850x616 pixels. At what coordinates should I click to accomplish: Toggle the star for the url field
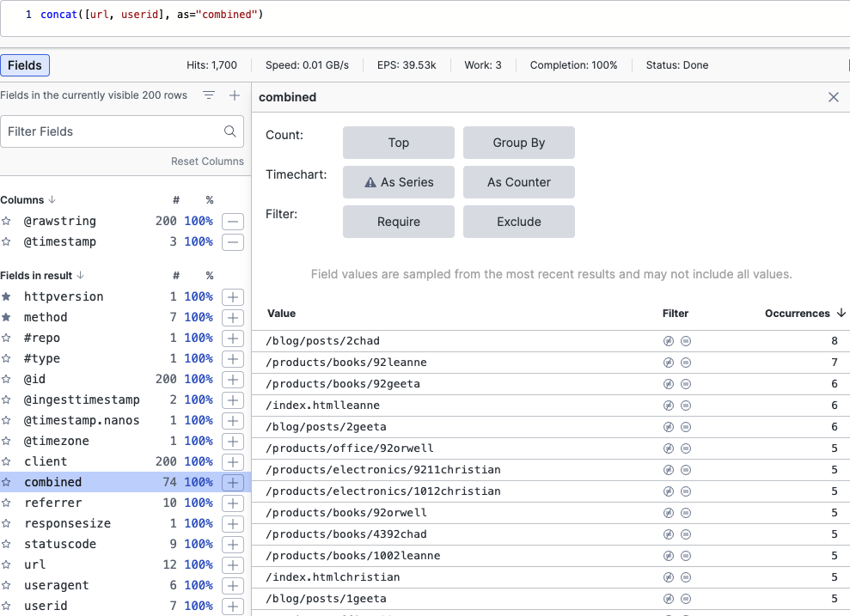[x=7, y=565]
